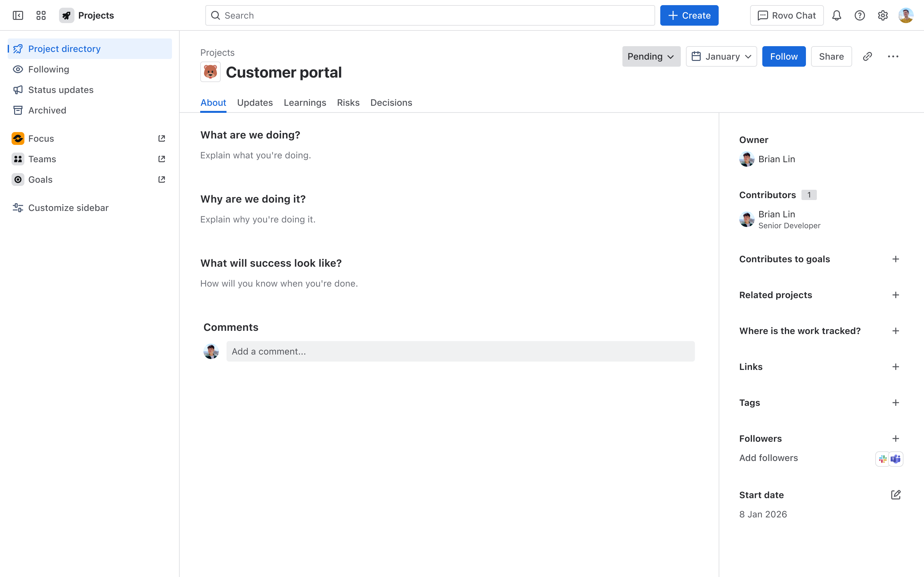Open the app switcher grid icon
Viewport: 924px width, 577px height.
coord(41,15)
